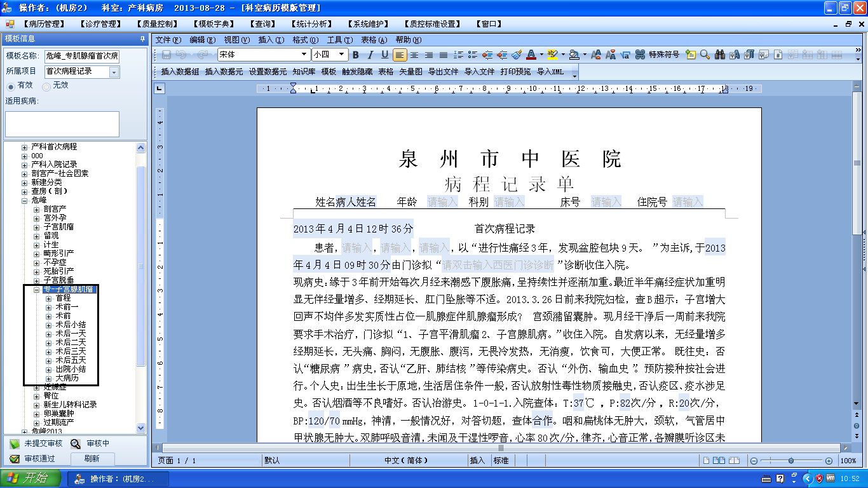The image size is (868, 488).
Task: Right-align the paragraph text
Action: [x=429, y=55]
